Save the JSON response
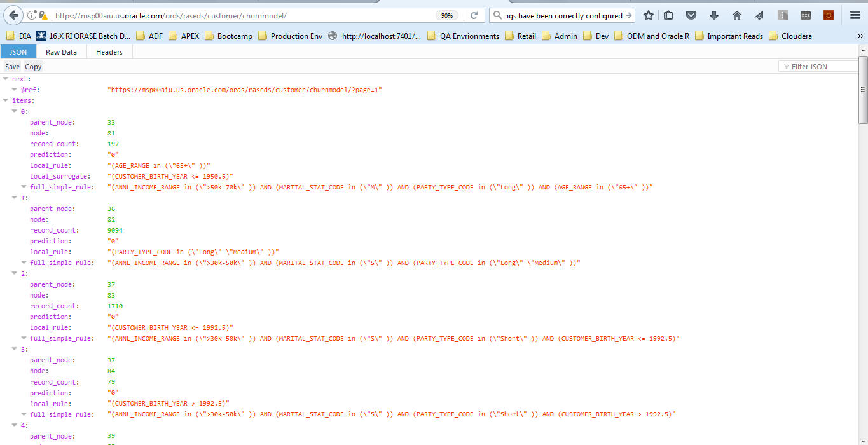Viewport: 868px width, 445px height. (x=12, y=67)
